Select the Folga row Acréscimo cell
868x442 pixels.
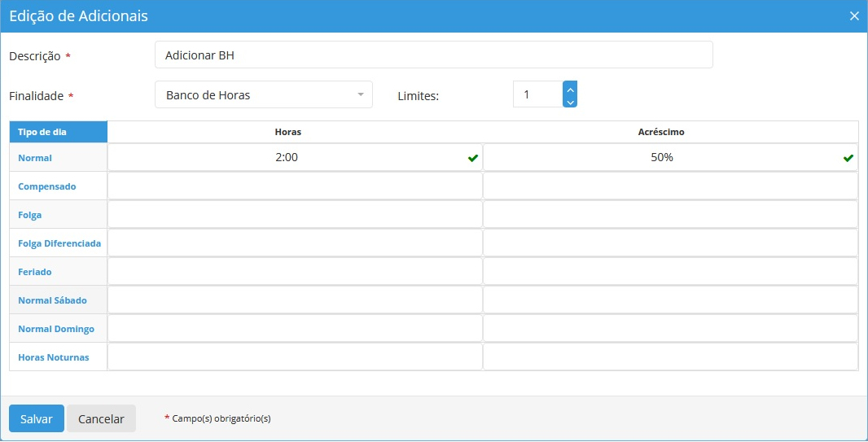click(x=670, y=215)
